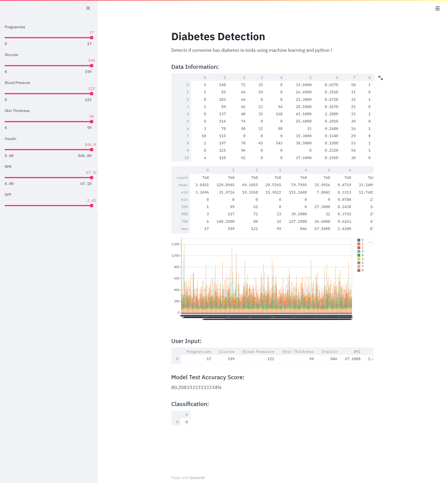Click the Diabetes Detection page title
This screenshot has height=483, width=448.
click(218, 37)
